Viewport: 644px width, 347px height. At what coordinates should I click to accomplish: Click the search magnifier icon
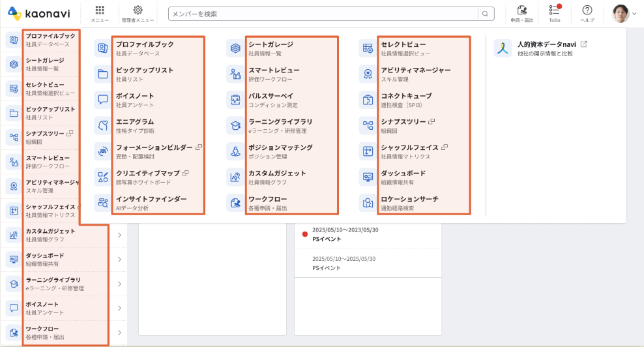(x=486, y=14)
